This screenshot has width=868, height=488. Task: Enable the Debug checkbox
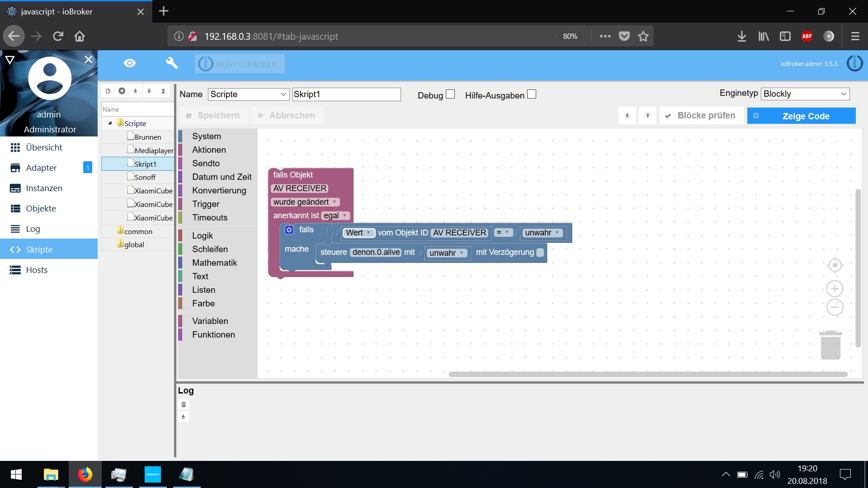(x=450, y=94)
